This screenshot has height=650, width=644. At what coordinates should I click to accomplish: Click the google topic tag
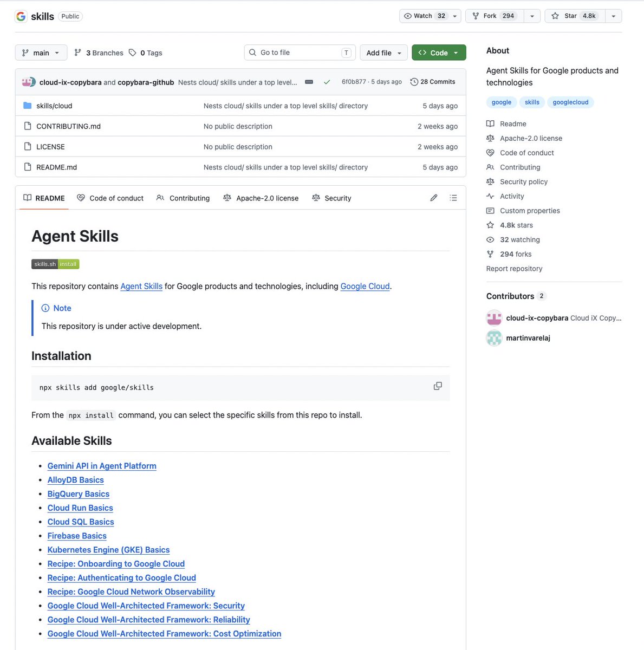(502, 102)
